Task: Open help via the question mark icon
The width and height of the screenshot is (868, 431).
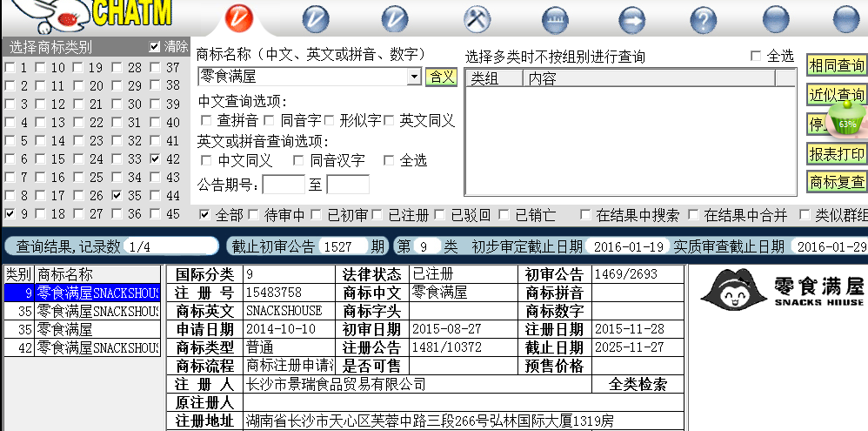Action: click(703, 21)
